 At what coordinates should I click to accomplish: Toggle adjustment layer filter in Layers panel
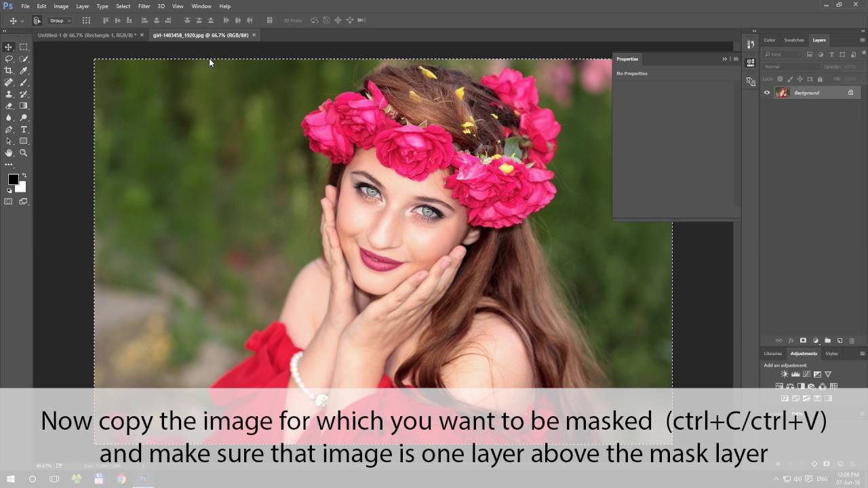tap(821, 54)
